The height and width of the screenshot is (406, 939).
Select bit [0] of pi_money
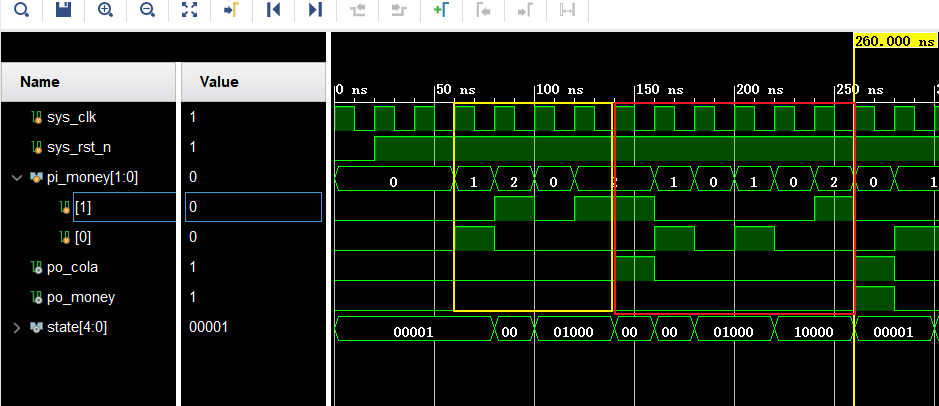coord(83,237)
